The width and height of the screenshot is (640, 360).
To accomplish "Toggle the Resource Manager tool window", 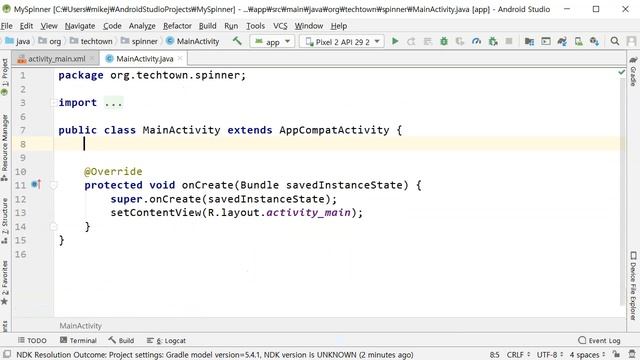I will (x=4, y=148).
